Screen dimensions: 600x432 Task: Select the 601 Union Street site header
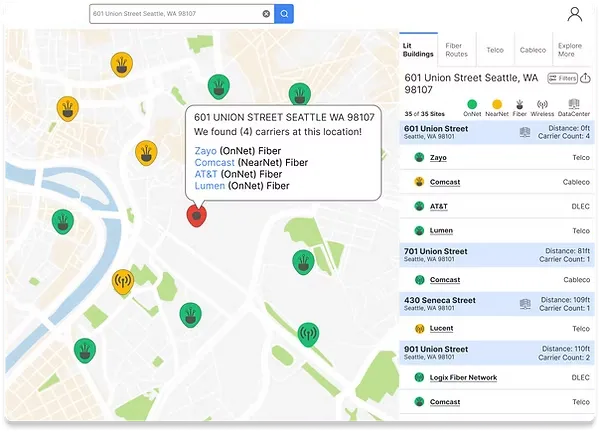pyautogui.click(x=497, y=132)
